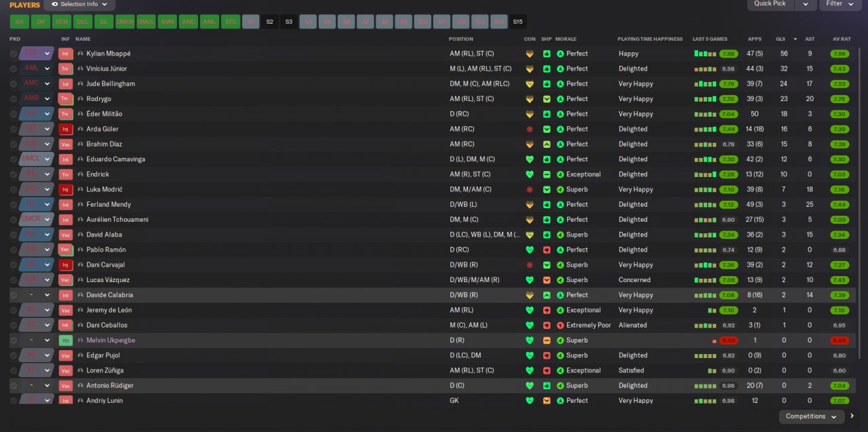Click profile icon beside Endrick's name
868x432 pixels.
[80, 174]
